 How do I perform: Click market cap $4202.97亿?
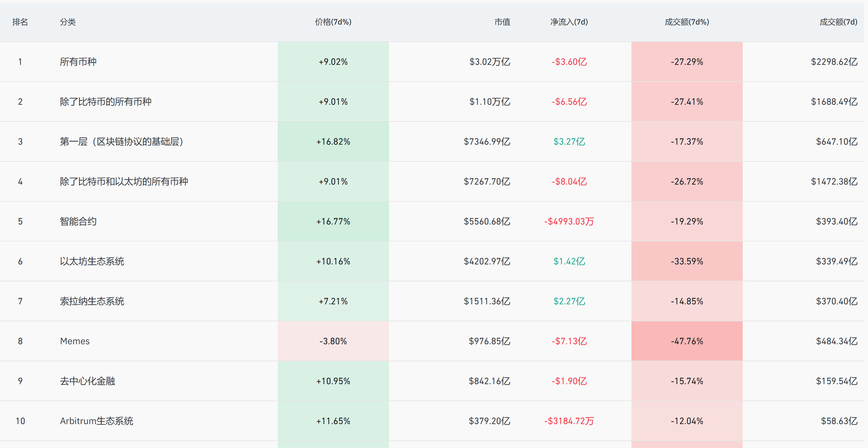[x=487, y=261]
